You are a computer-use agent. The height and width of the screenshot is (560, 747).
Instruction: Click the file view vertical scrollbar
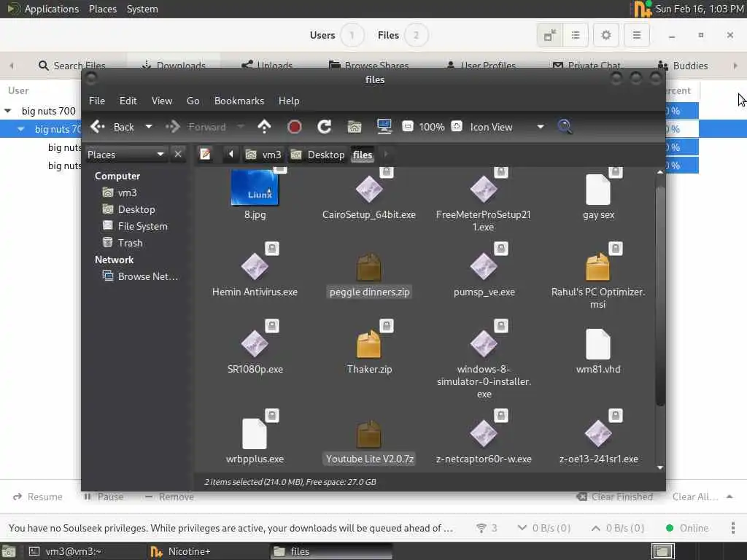tap(659, 295)
